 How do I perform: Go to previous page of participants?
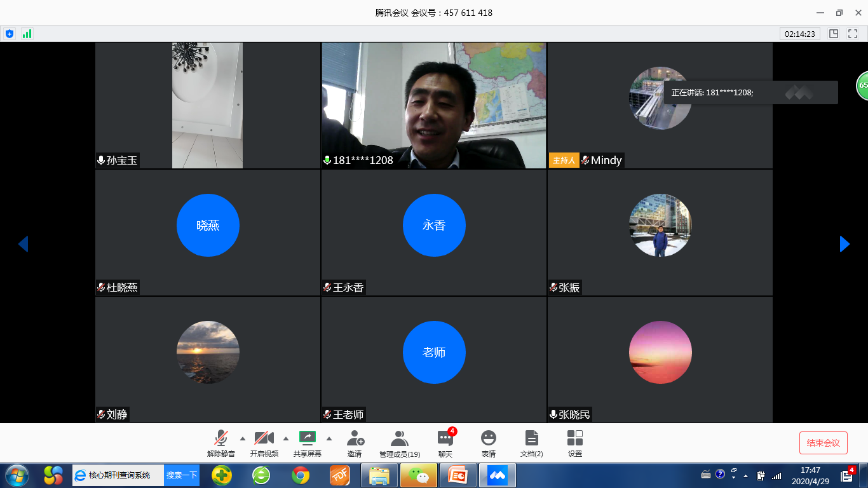(23, 244)
